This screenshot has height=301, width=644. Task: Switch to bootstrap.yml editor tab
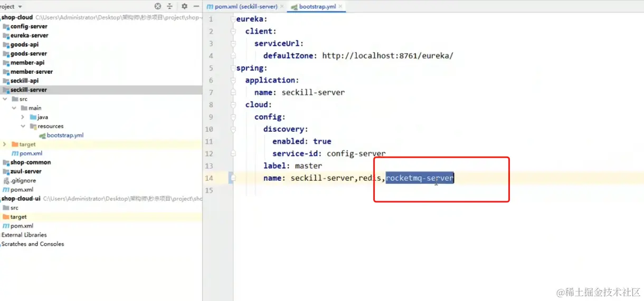point(317,7)
